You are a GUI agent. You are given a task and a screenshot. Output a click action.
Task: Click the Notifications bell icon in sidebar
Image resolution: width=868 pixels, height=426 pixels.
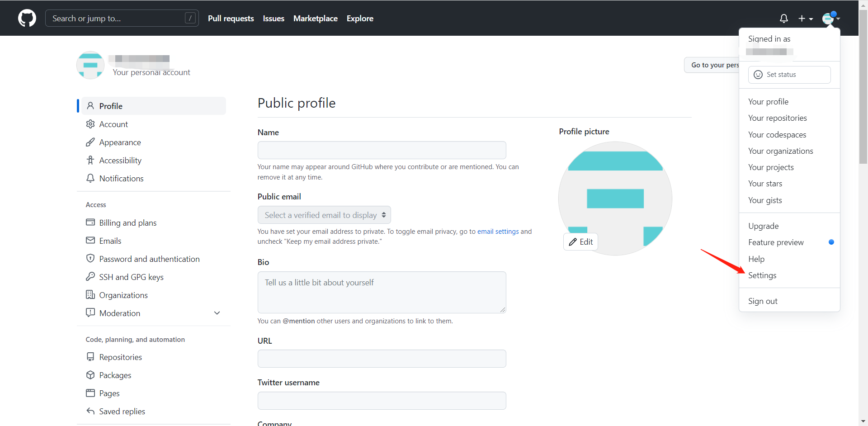[90, 178]
